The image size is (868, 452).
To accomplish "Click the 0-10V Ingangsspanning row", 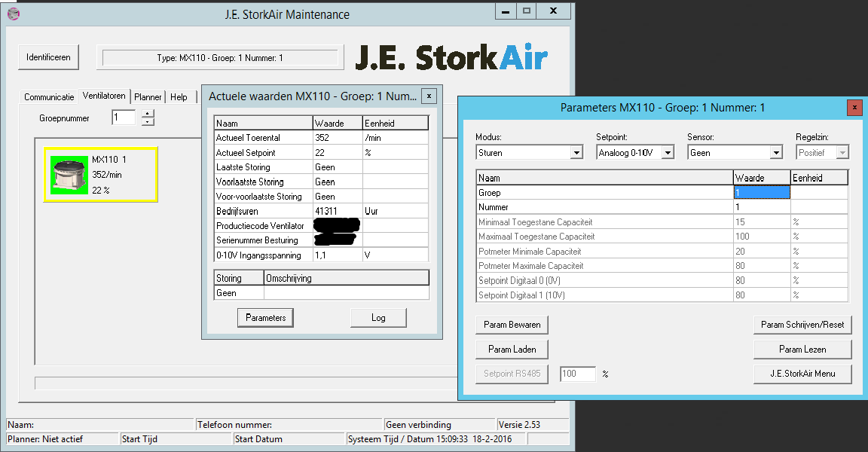I will [321, 255].
